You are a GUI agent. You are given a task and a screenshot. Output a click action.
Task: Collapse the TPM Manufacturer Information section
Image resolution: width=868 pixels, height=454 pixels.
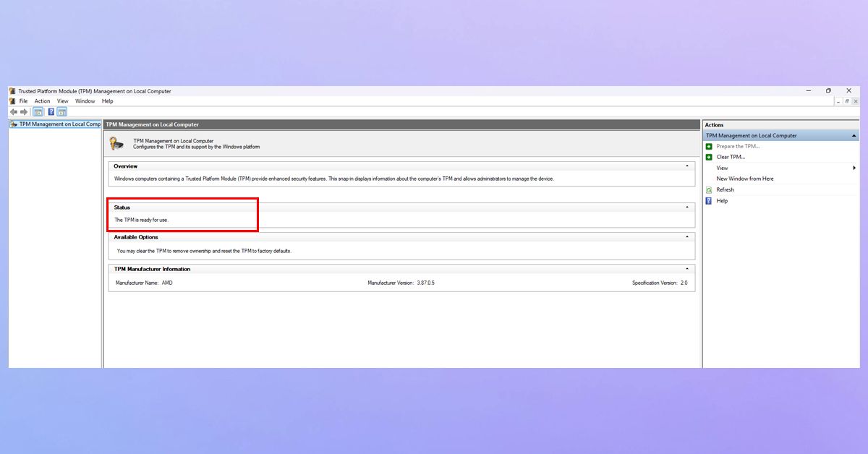coord(686,268)
